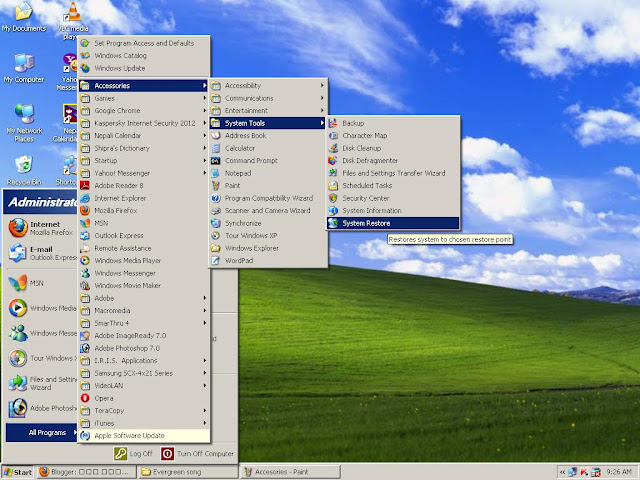Open Adobe Reader 8 icon
This screenshot has width=640, height=480.
pos(85,186)
